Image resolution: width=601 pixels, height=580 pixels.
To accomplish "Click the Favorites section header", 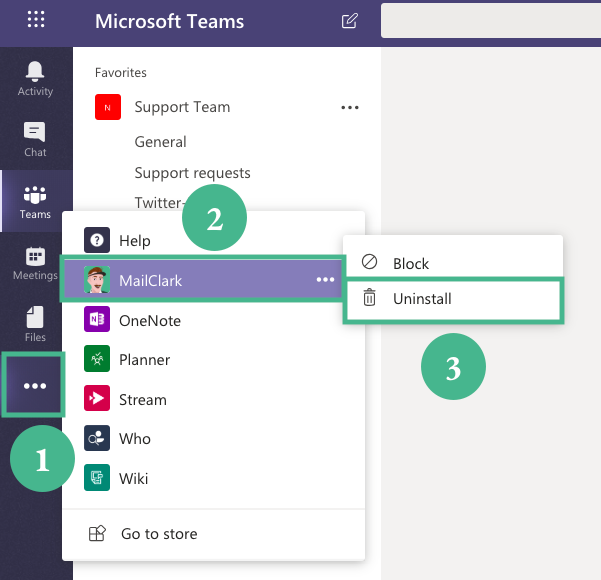I will (121, 72).
